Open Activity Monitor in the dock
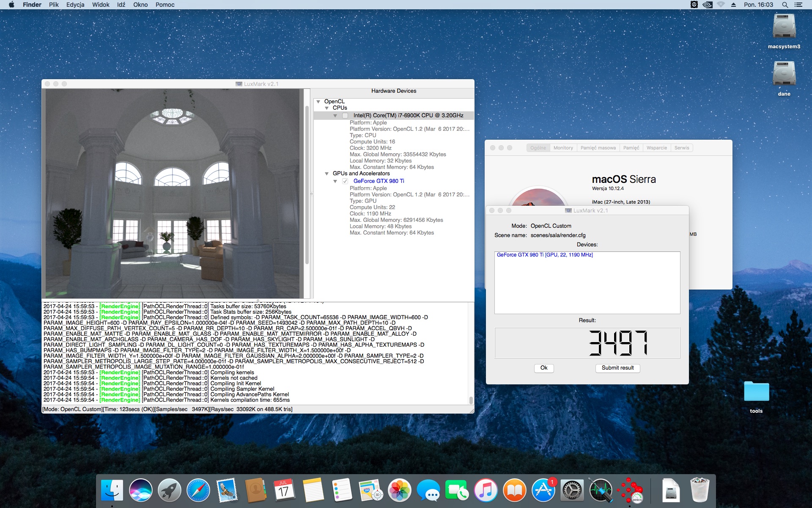 coord(601,490)
